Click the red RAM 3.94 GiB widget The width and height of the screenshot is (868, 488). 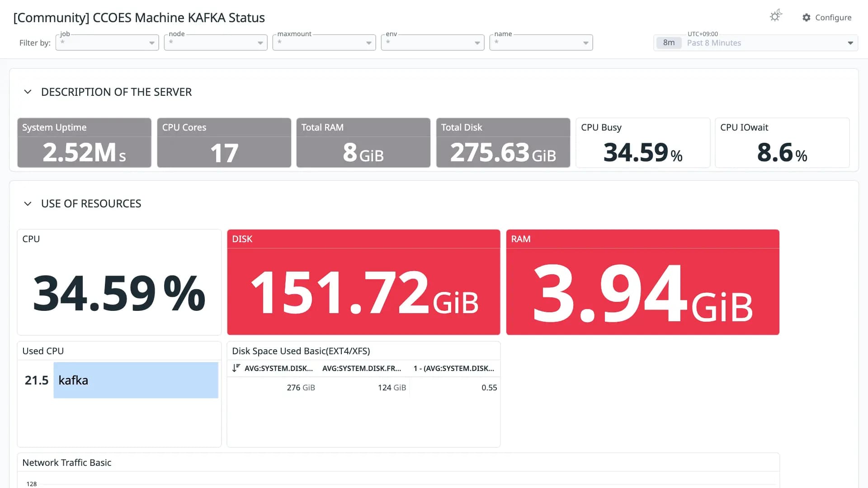pyautogui.click(x=642, y=282)
